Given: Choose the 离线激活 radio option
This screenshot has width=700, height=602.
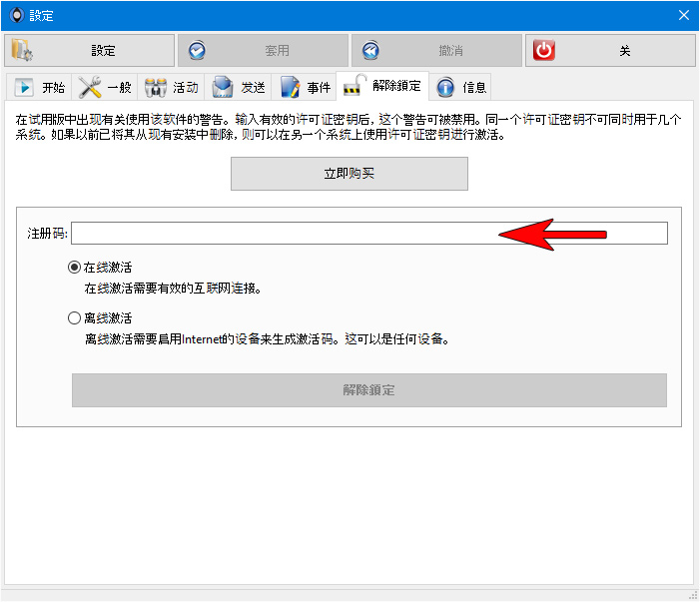Looking at the screenshot, I should (x=74, y=318).
